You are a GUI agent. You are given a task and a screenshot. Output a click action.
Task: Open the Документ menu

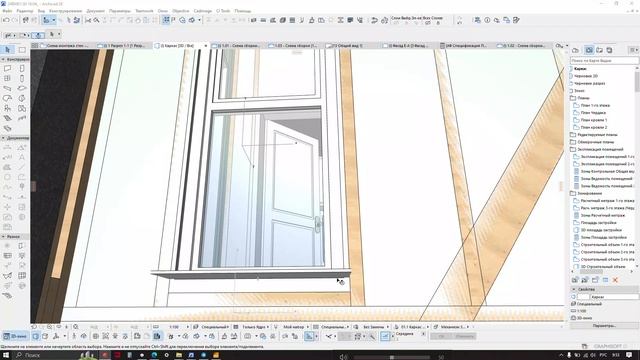96,11
